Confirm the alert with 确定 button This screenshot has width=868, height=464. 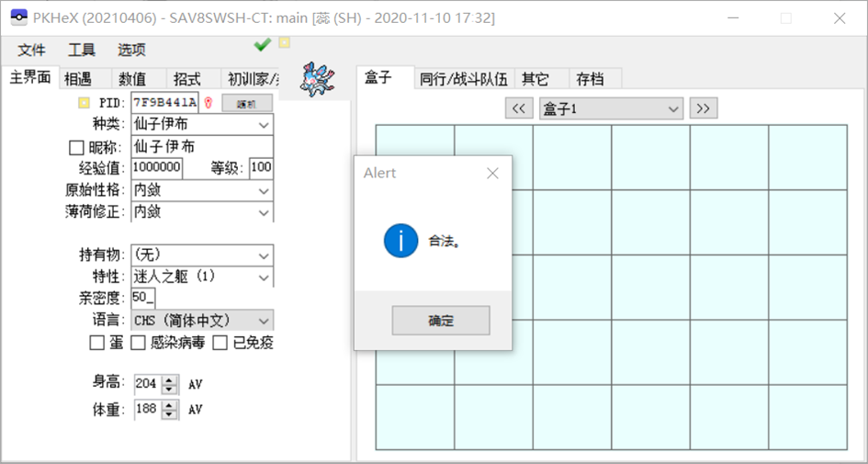[x=441, y=321]
